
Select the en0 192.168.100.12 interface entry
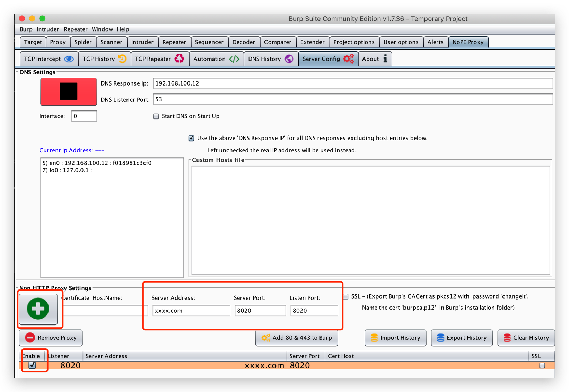(x=97, y=163)
